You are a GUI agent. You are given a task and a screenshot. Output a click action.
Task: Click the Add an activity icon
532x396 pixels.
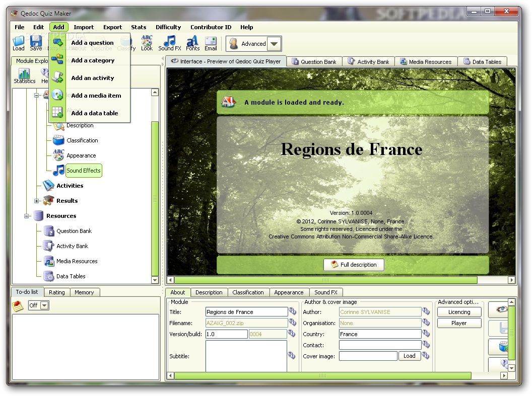coord(57,77)
